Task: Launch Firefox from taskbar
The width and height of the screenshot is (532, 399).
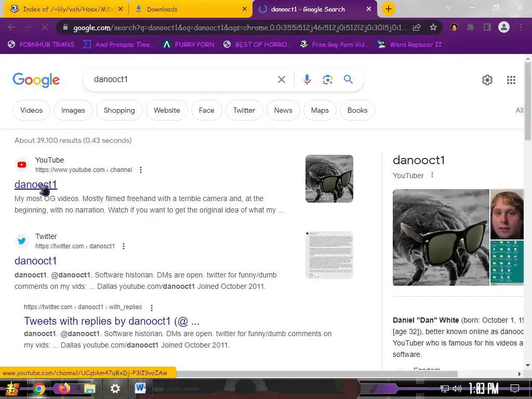Action: pyautogui.click(x=64, y=389)
